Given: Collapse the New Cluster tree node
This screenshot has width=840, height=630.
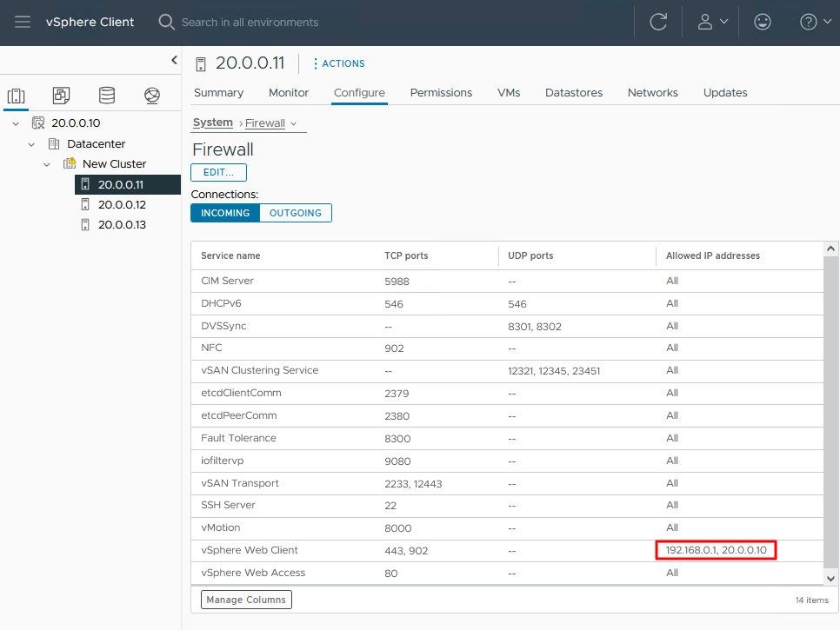Looking at the screenshot, I should coord(47,164).
